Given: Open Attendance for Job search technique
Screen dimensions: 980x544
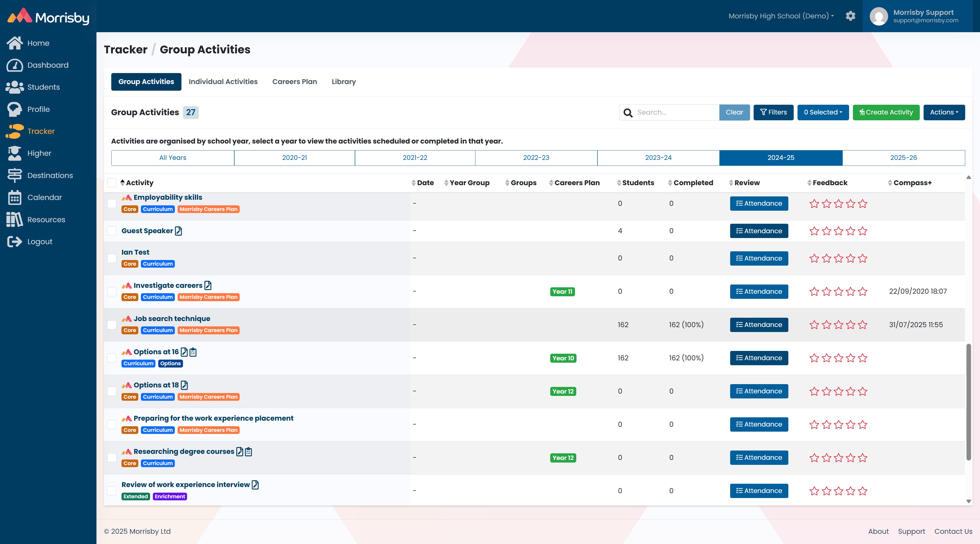Looking at the screenshot, I should point(759,325).
